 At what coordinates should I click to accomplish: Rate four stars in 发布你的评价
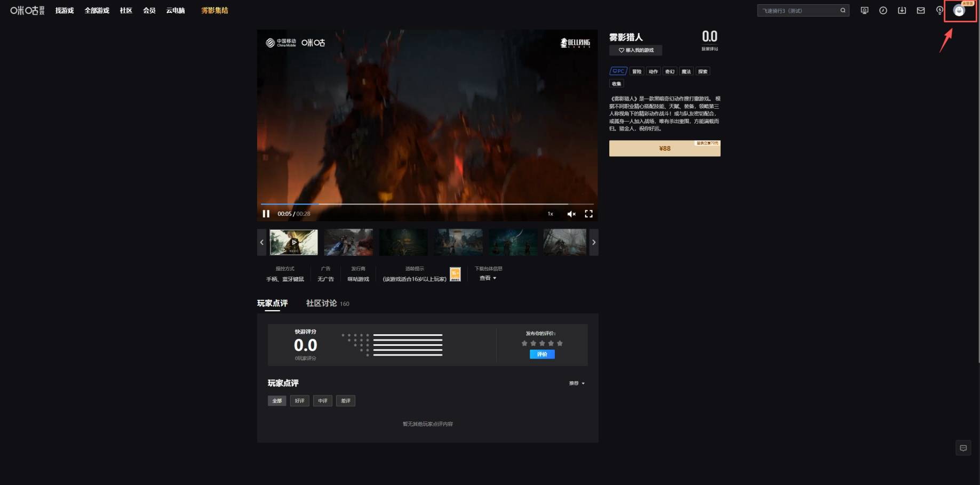coord(551,343)
